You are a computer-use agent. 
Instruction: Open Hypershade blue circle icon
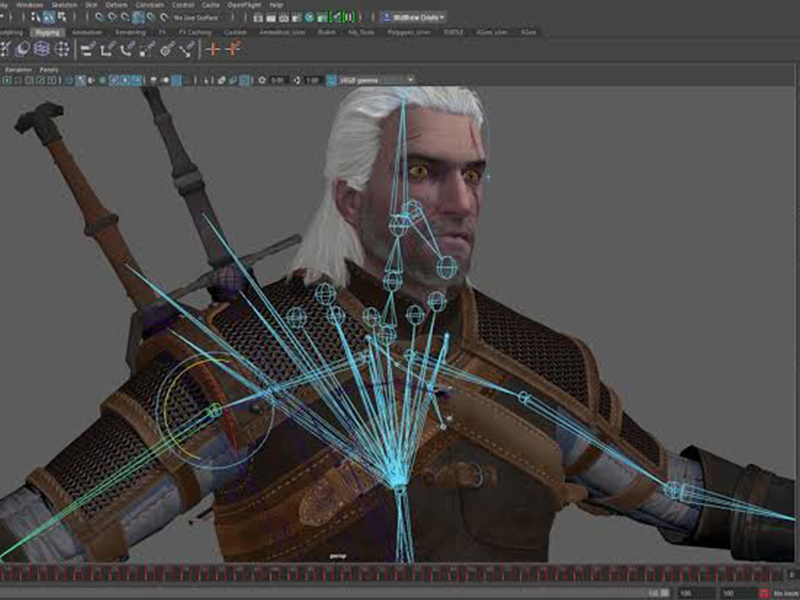coord(309,18)
